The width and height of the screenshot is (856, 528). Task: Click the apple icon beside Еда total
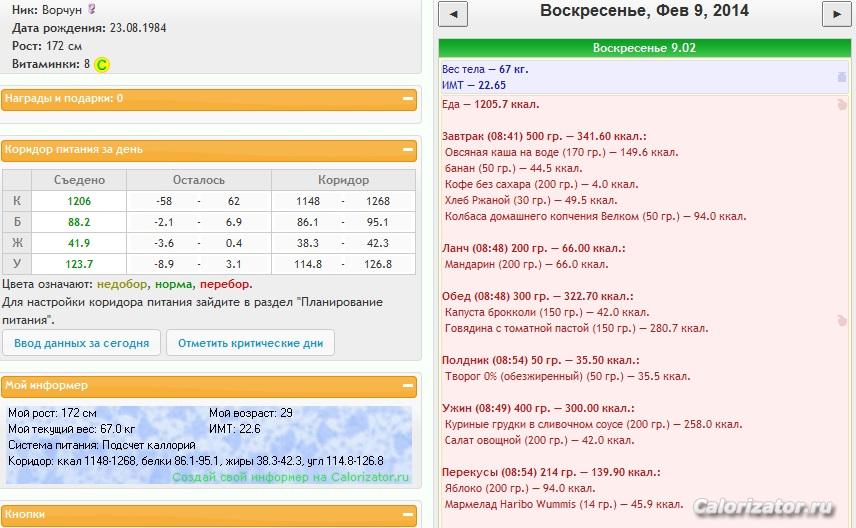pos(842,104)
